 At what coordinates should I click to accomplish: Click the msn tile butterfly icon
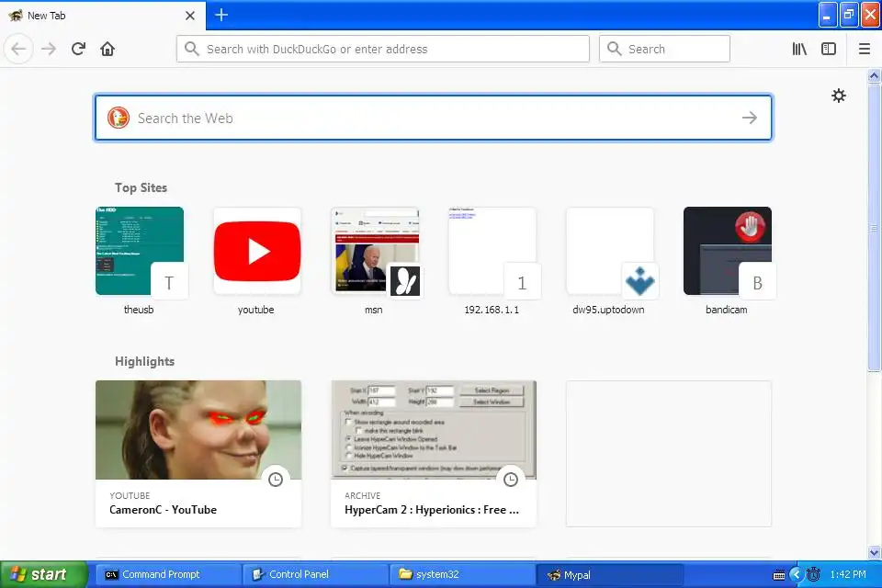[x=405, y=281]
